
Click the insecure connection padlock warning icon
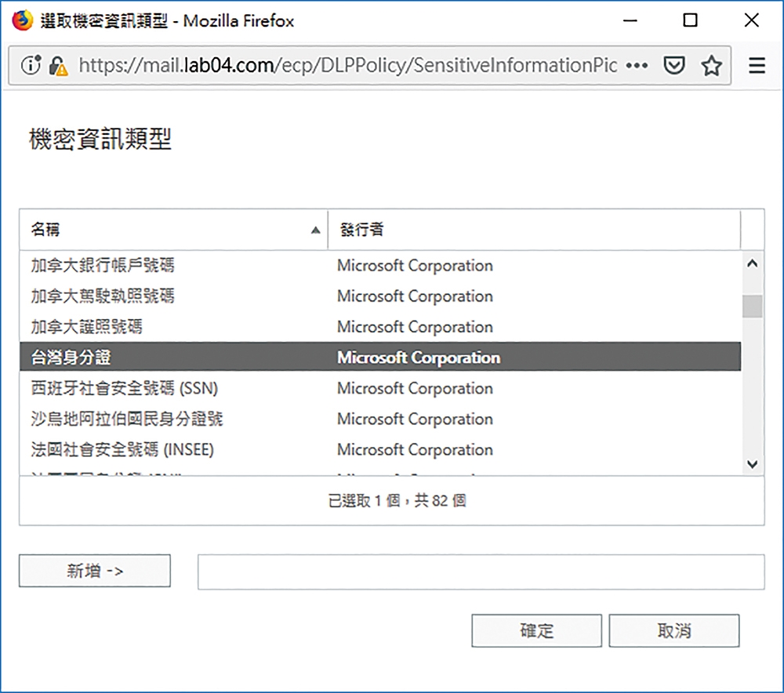(x=58, y=66)
